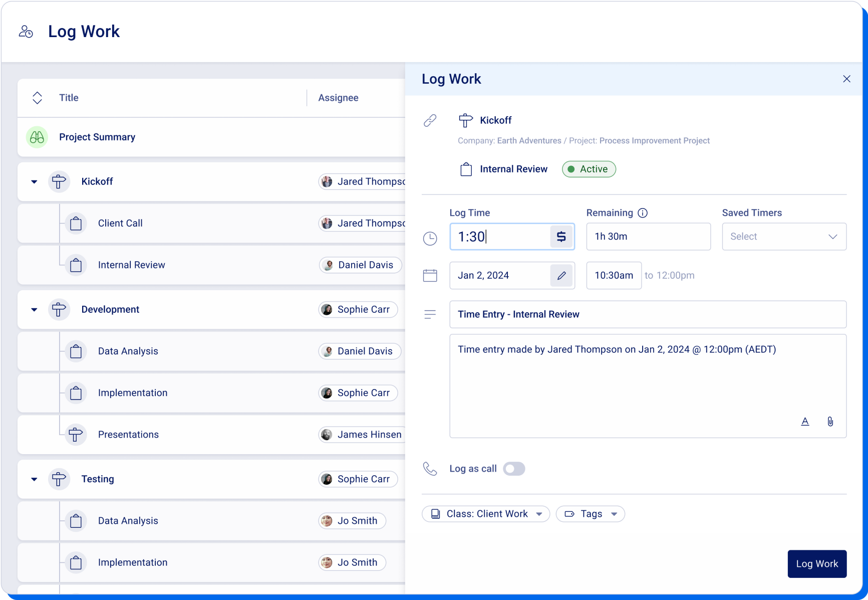Click the Sophie Carr assignee on Testing

358,479
